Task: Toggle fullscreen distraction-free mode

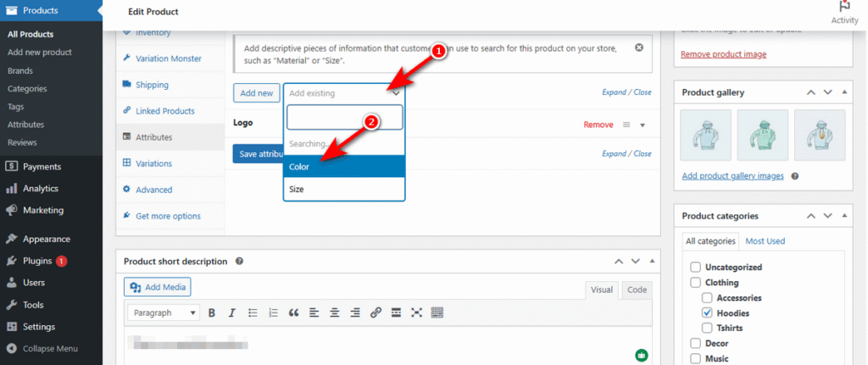Action: click(416, 313)
